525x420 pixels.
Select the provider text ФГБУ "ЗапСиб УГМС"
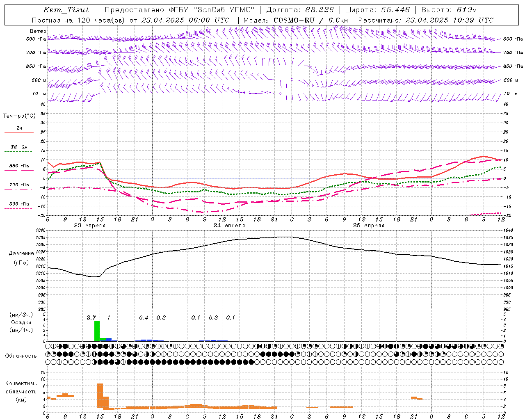click(x=212, y=10)
